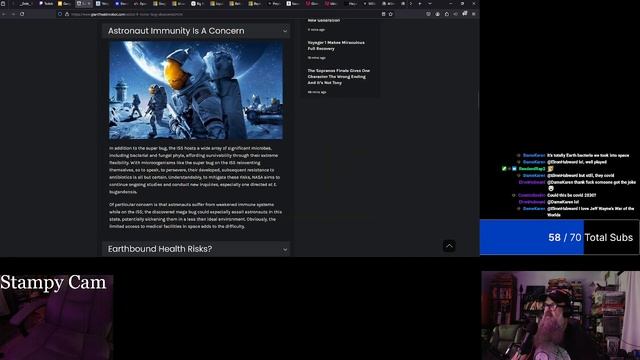640x360 pixels.
Task: Click the browser forward arrow
Action: tap(13, 14)
